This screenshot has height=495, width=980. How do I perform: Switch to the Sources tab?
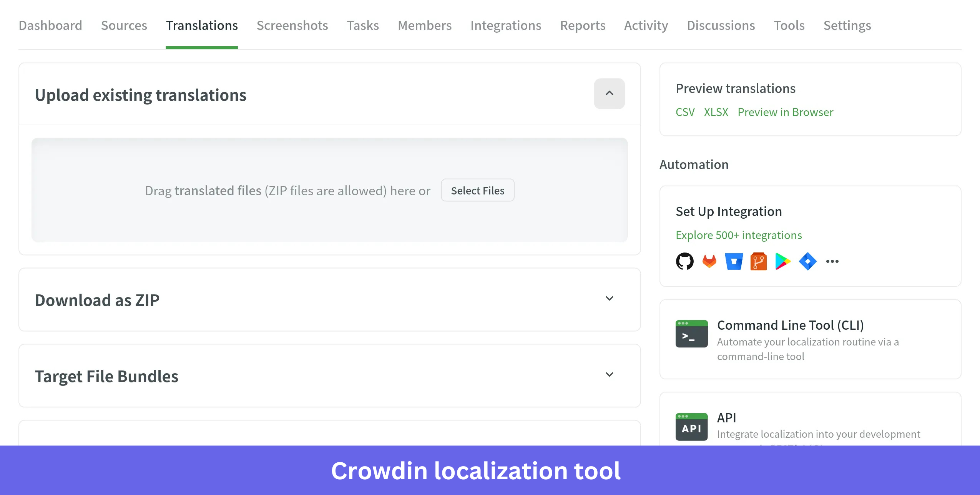coord(124,25)
